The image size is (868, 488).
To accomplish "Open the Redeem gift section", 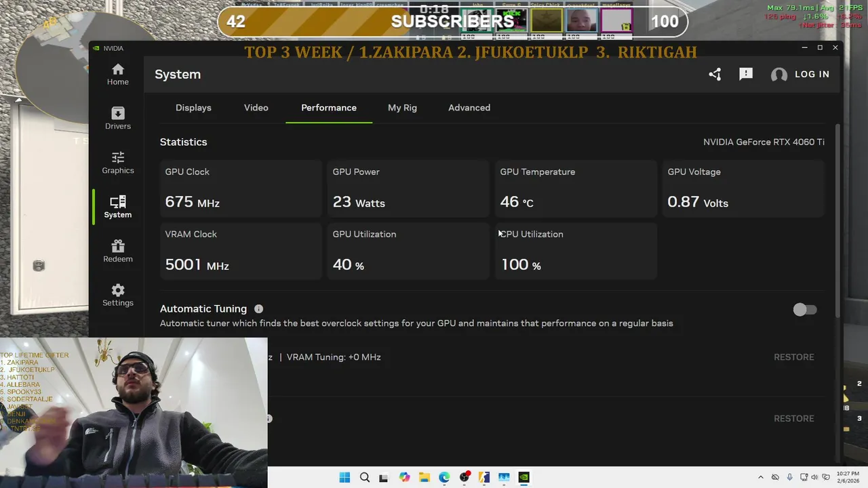I will pos(117,251).
